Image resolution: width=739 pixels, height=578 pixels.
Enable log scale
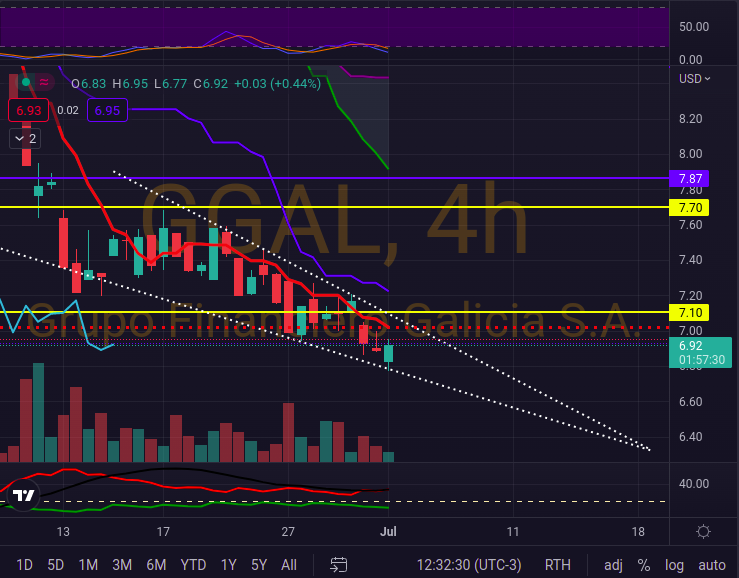pos(675,564)
